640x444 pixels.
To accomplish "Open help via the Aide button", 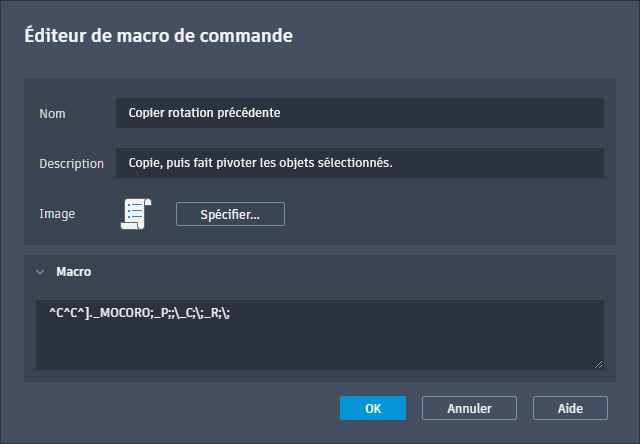I will (570, 408).
